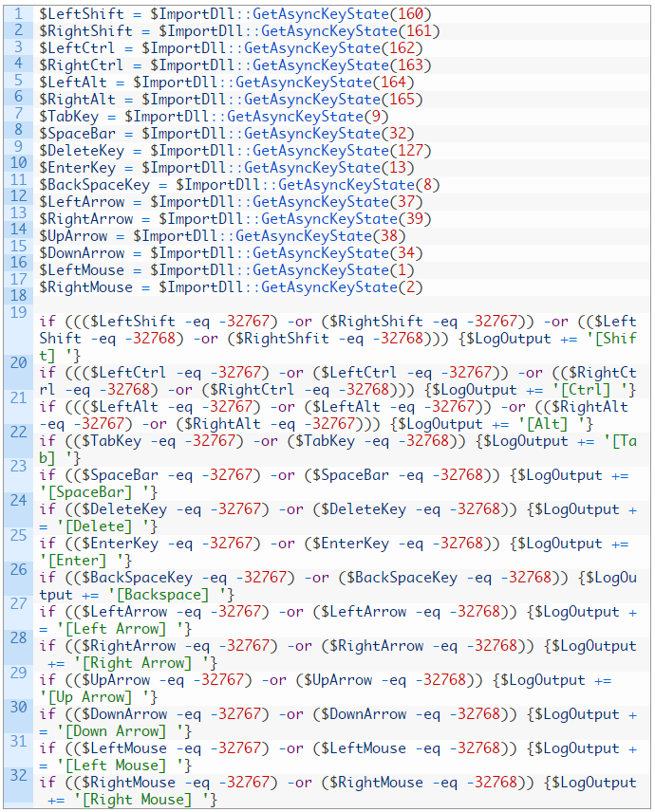Click the $LeftCtrl assignment variable on line 3

point(77,48)
